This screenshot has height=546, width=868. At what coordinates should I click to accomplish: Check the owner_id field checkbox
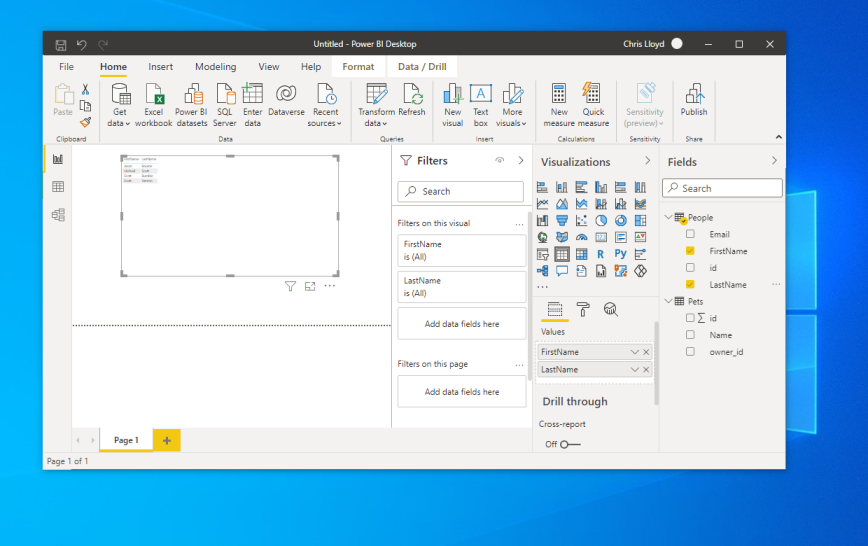pos(690,352)
